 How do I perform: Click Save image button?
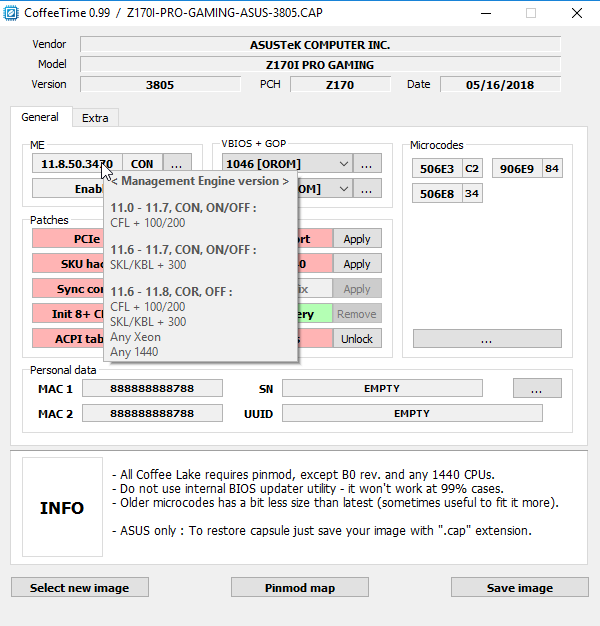520,587
